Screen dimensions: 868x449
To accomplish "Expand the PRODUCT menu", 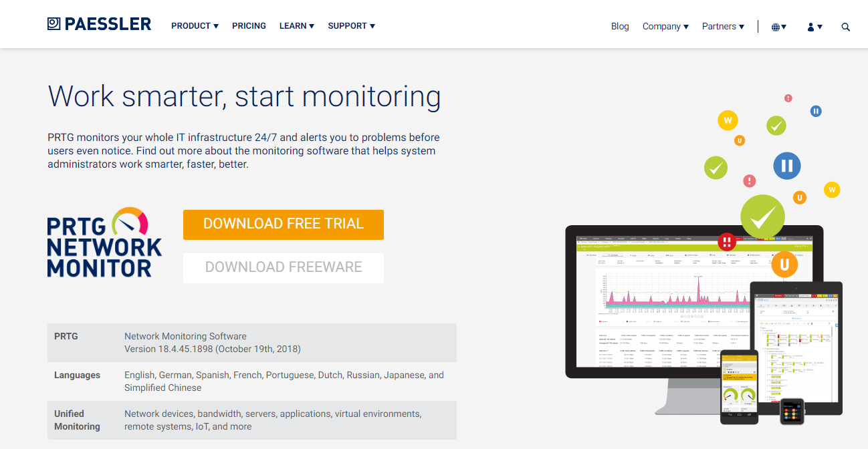I will [x=195, y=26].
